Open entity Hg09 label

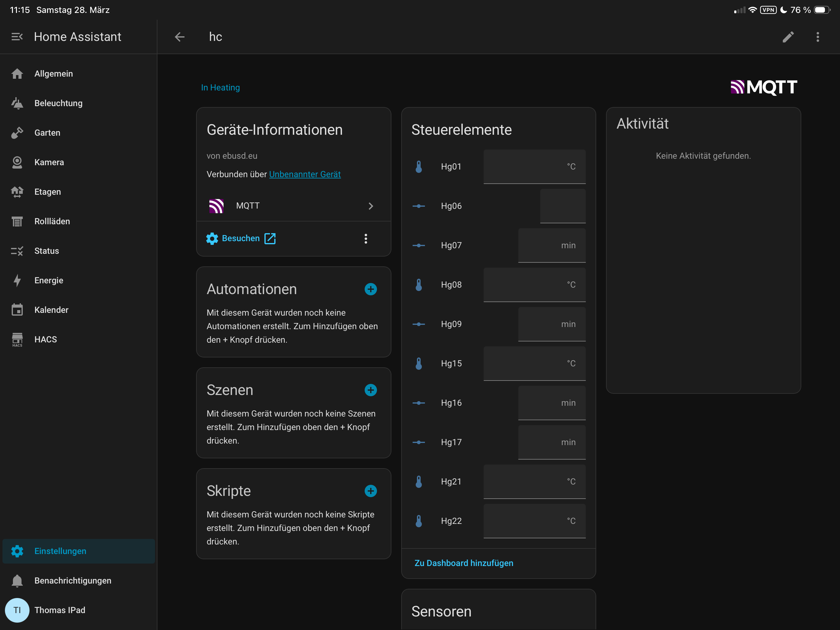[x=451, y=324]
